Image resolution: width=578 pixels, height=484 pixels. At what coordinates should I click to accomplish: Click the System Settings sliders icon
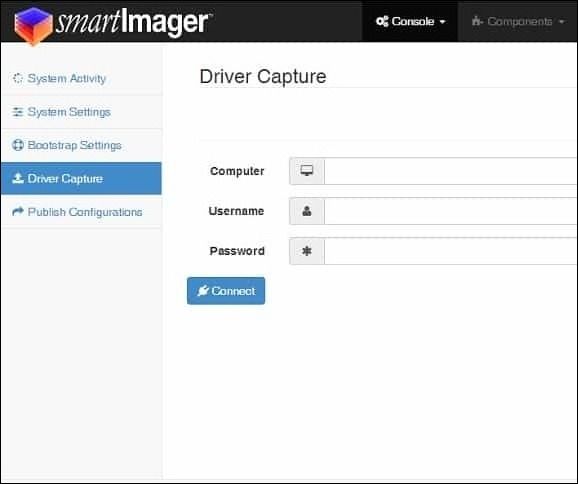[x=18, y=112]
